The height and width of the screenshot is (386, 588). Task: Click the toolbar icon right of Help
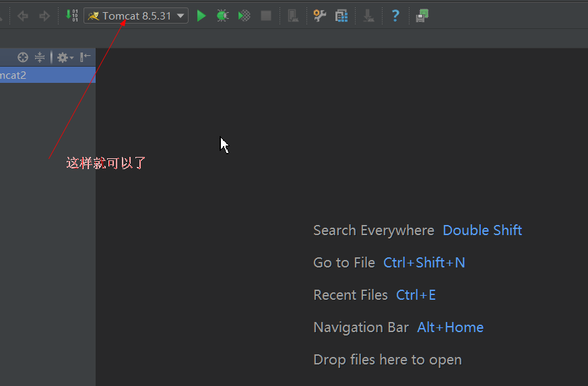(x=422, y=15)
